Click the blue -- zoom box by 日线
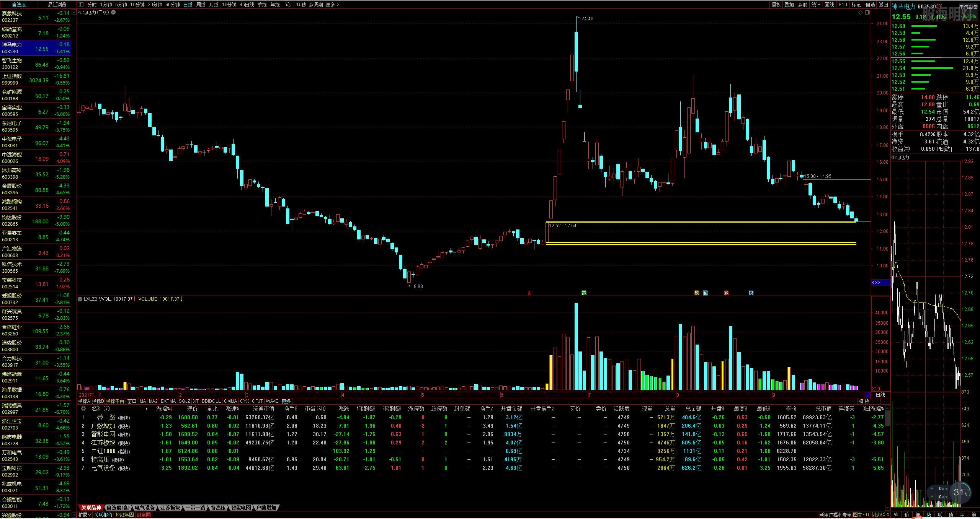The image size is (980, 519). pos(867,395)
